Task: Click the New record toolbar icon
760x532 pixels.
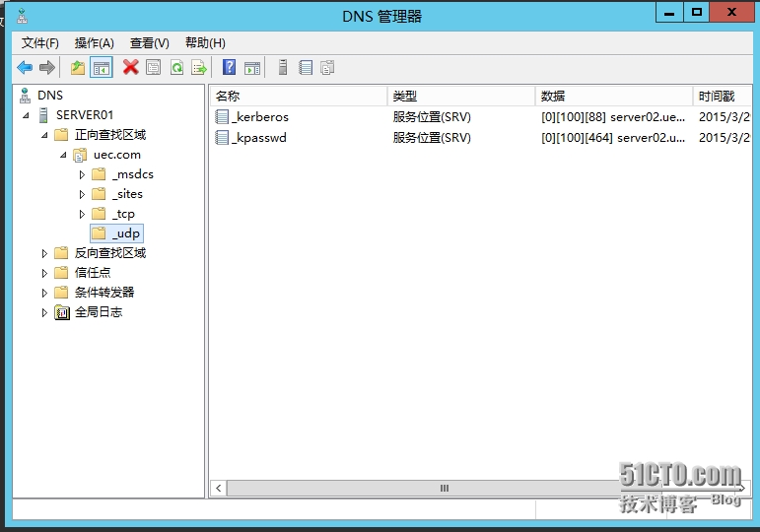Action: click(x=306, y=67)
